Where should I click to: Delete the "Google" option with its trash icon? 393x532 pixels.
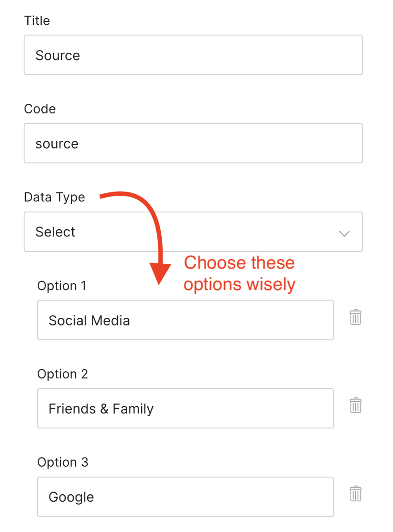point(356,494)
